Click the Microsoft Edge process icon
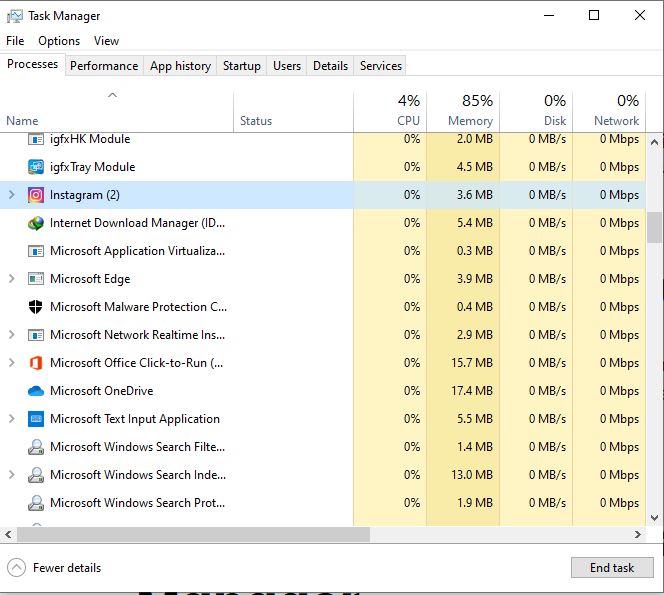 coord(36,279)
